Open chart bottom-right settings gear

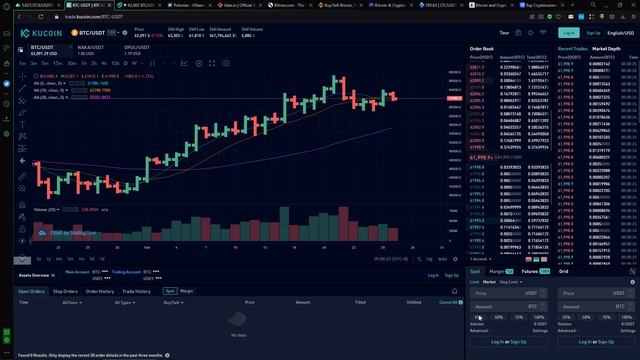[456, 259]
